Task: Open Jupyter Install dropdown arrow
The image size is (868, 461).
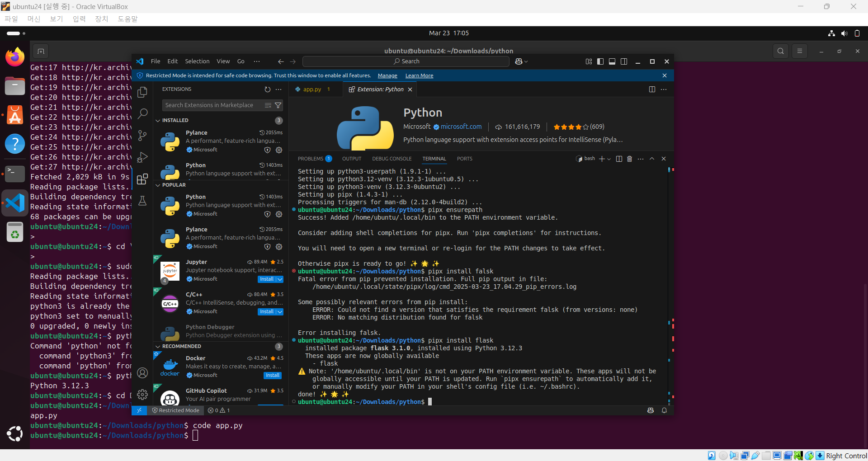Action: click(x=279, y=279)
